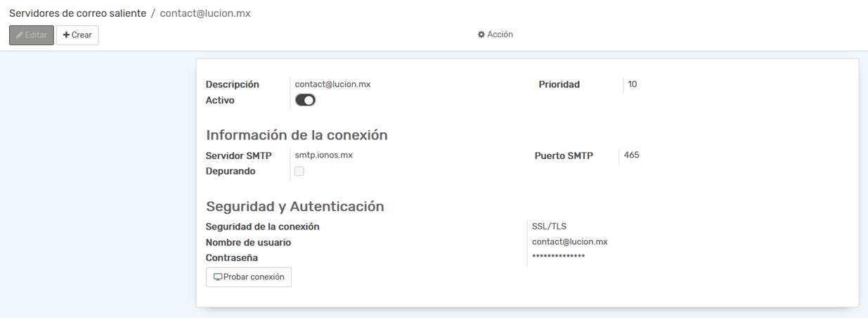Viewport: 868px width, 318px height.
Task: Check the Depurando checkbox
Action: (299, 171)
